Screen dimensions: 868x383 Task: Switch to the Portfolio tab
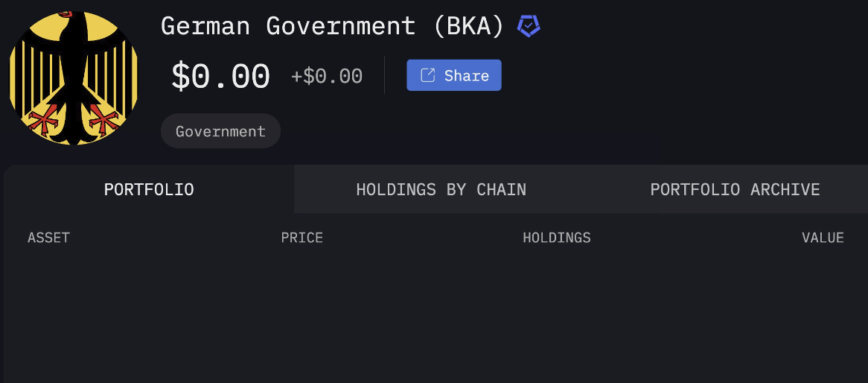(x=149, y=189)
